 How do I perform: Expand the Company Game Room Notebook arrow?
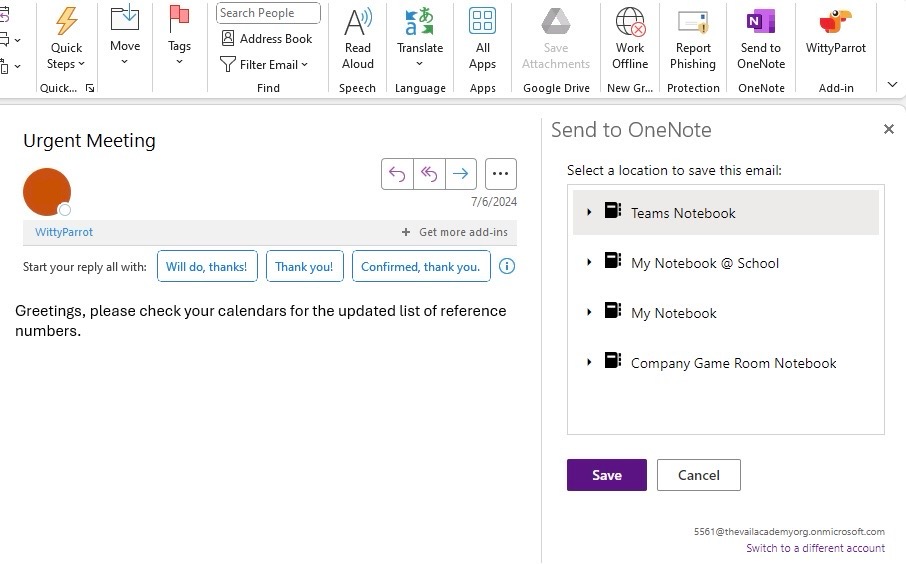(x=589, y=362)
